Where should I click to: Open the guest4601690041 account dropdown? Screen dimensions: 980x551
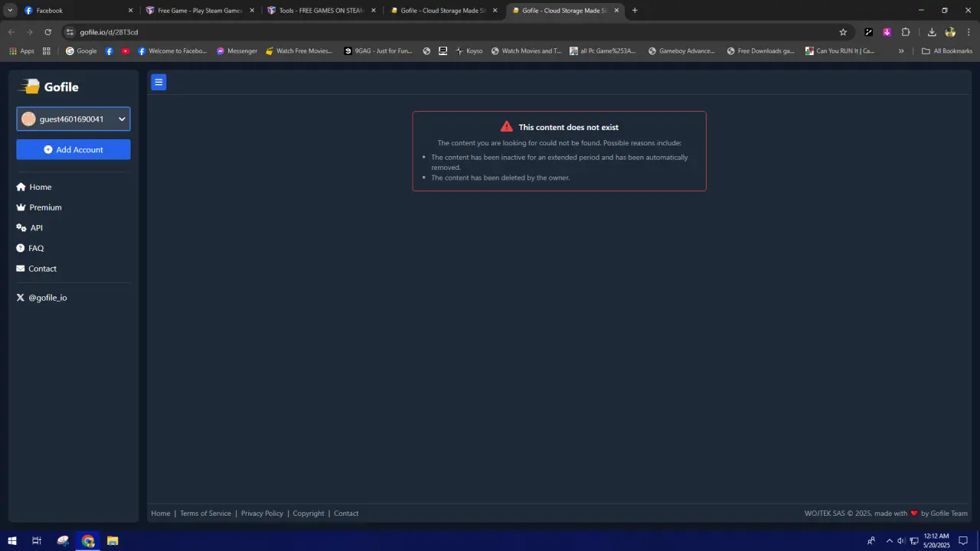(x=73, y=119)
